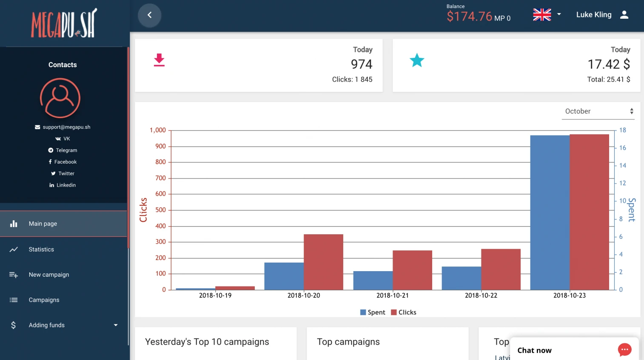Open the October month dropdown
The image size is (644, 360).
pos(598,111)
